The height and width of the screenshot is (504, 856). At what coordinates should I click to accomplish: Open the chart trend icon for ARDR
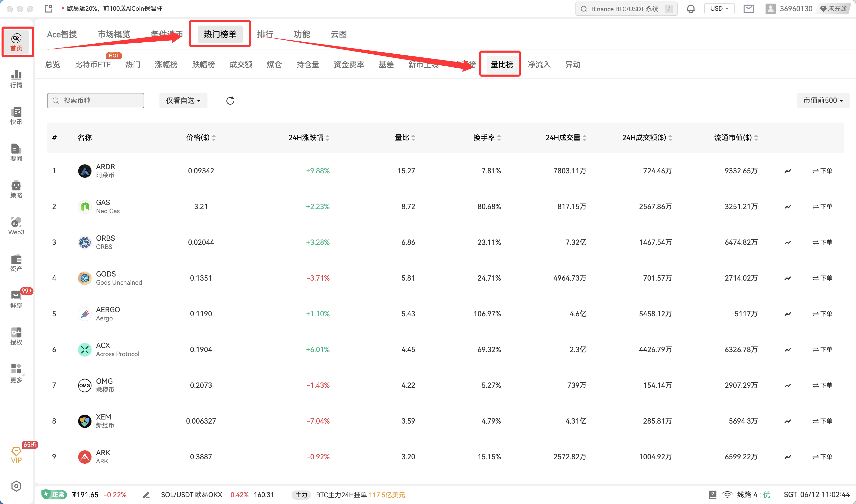pos(788,171)
